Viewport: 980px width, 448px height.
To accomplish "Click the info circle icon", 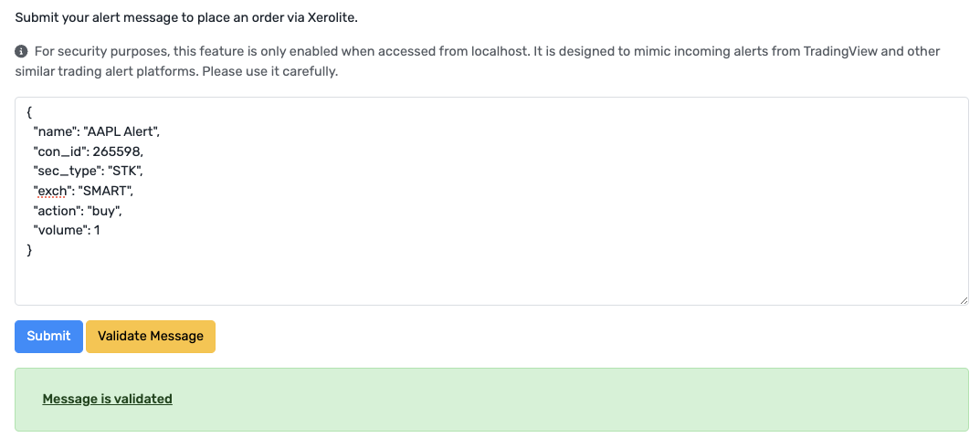I will tap(21, 51).
